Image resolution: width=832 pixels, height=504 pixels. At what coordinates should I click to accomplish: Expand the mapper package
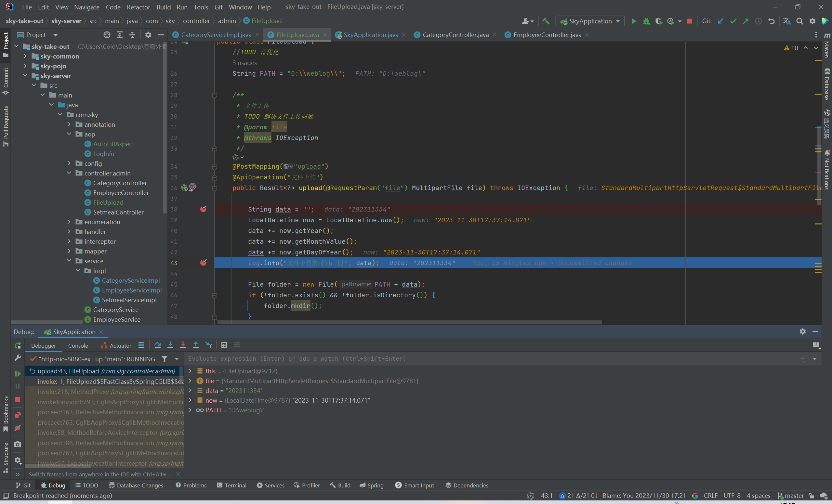coord(69,251)
